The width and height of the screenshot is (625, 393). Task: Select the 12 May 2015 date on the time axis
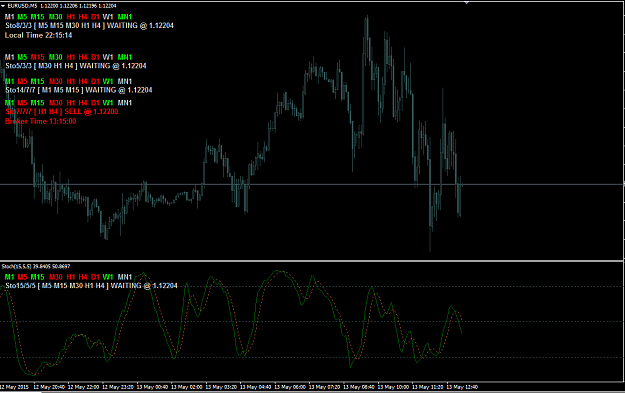point(14,387)
